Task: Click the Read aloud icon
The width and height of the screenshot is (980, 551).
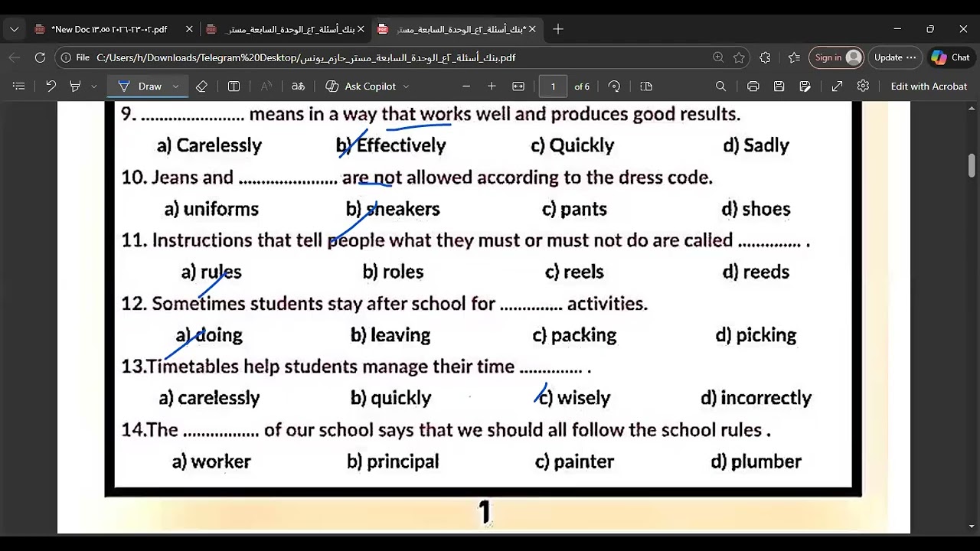Action: [266, 86]
